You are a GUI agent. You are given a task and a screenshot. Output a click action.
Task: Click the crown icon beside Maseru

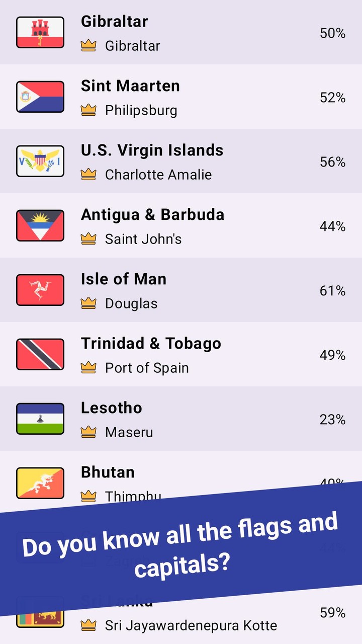88,432
